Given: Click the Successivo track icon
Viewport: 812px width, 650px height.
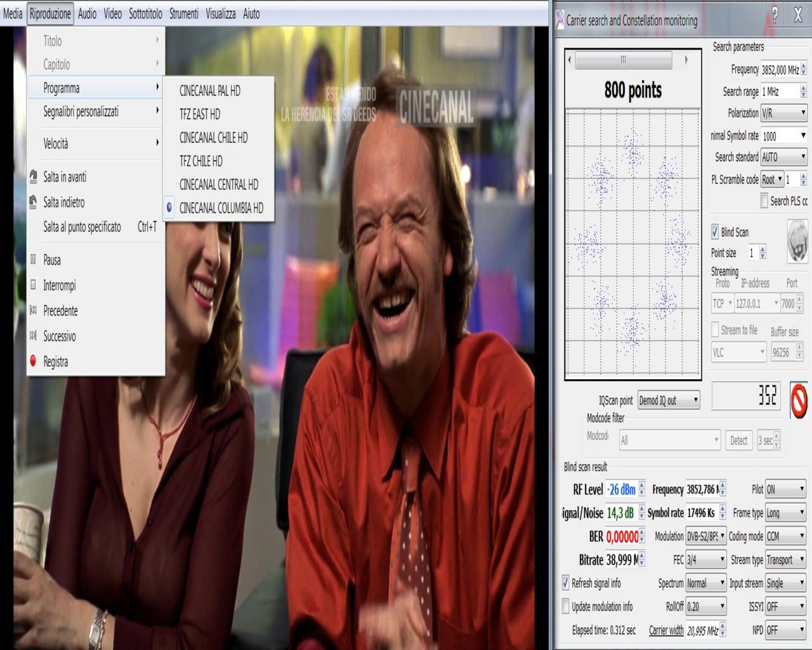Looking at the screenshot, I should pos(33,336).
